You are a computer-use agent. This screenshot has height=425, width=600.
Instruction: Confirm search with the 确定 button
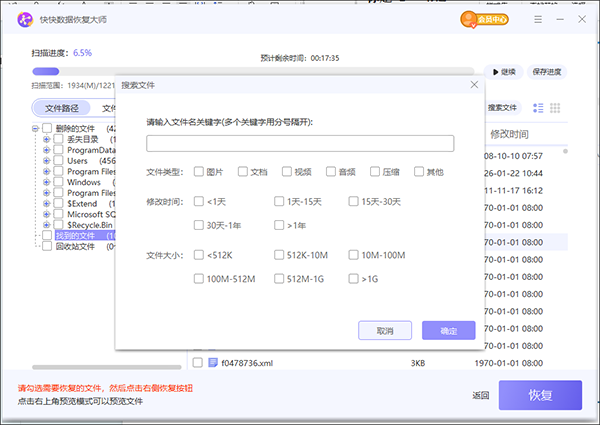coord(448,330)
